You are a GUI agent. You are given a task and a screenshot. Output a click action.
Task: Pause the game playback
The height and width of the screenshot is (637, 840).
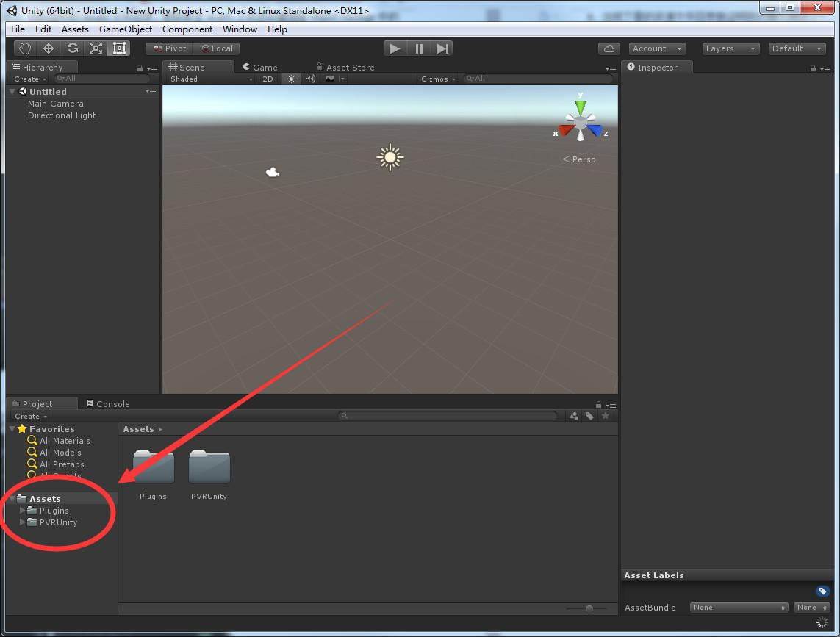[x=419, y=48]
